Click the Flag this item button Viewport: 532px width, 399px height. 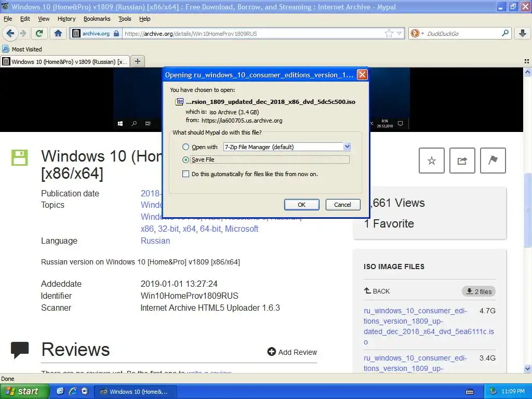[x=493, y=161]
